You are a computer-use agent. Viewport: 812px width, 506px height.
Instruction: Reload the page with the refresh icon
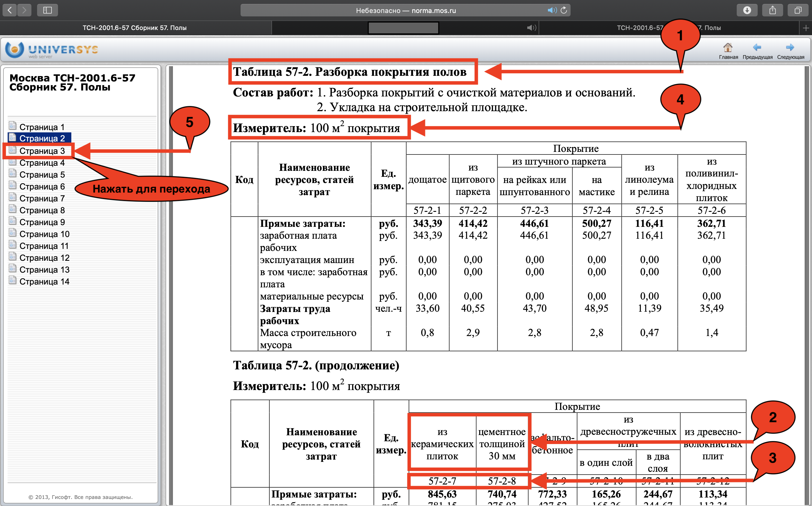point(564,10)
